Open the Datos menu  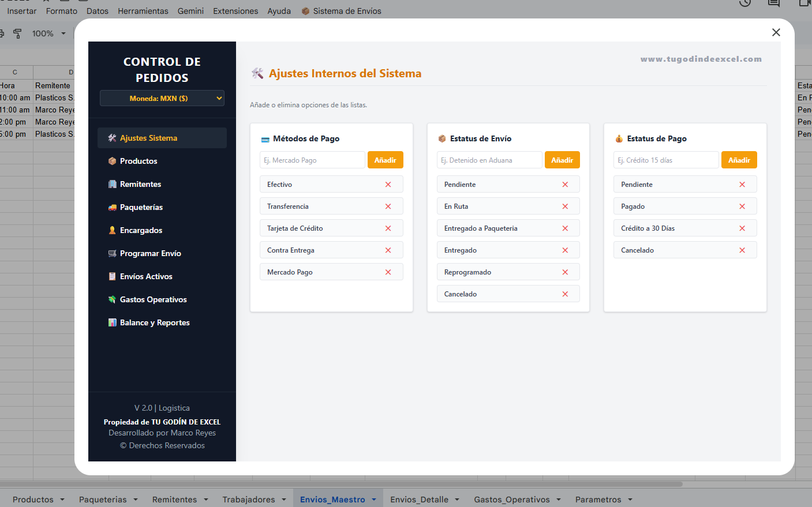click(98, 11)
